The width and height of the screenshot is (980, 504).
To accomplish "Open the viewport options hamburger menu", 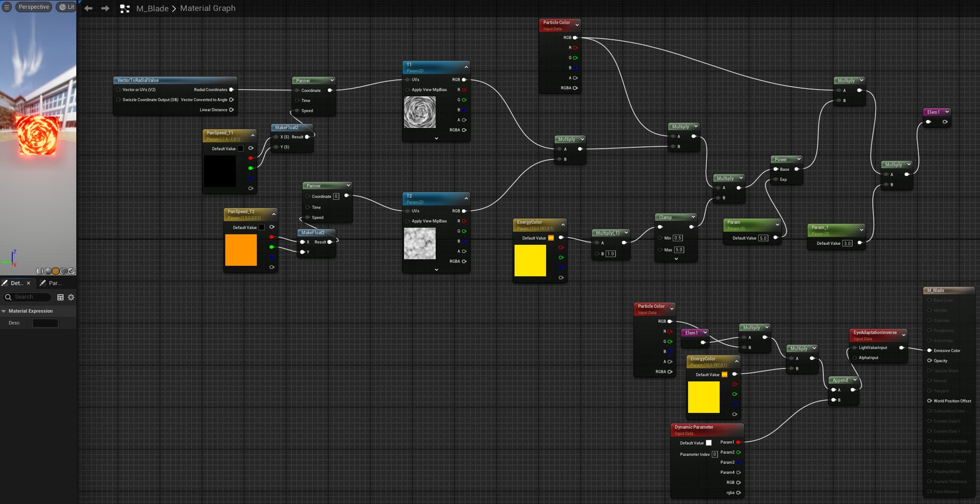I will (7, 7).
